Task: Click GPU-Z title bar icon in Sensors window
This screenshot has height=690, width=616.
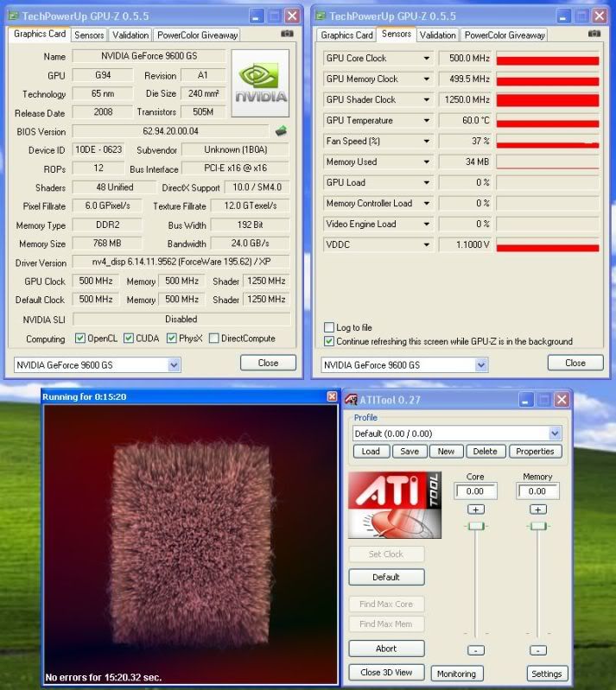Action: pos(321,16)
